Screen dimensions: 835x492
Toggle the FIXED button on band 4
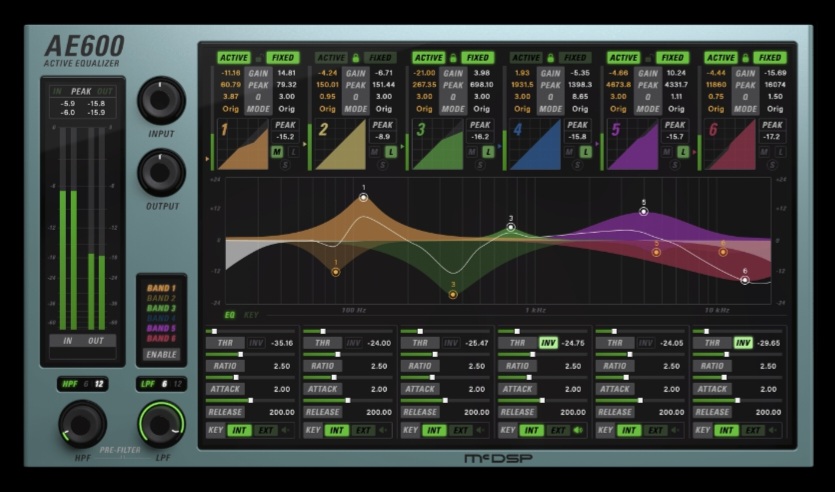click(575, 58)
